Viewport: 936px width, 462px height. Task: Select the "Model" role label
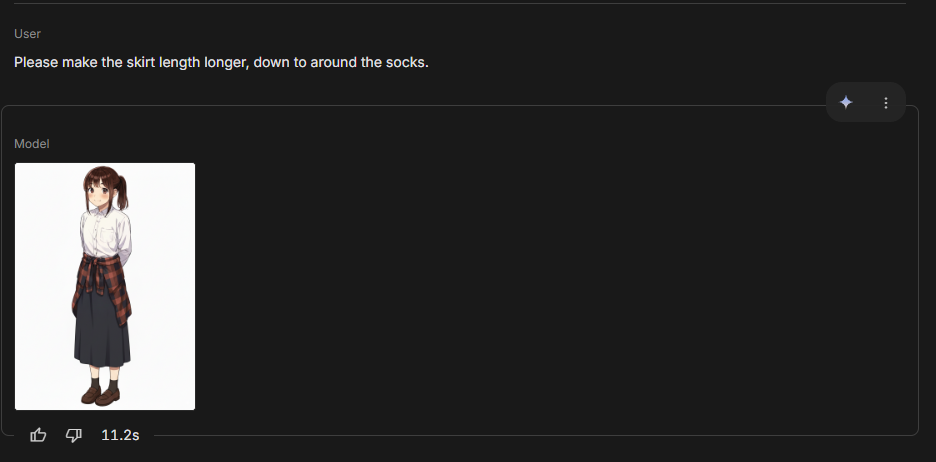[31, 144]
